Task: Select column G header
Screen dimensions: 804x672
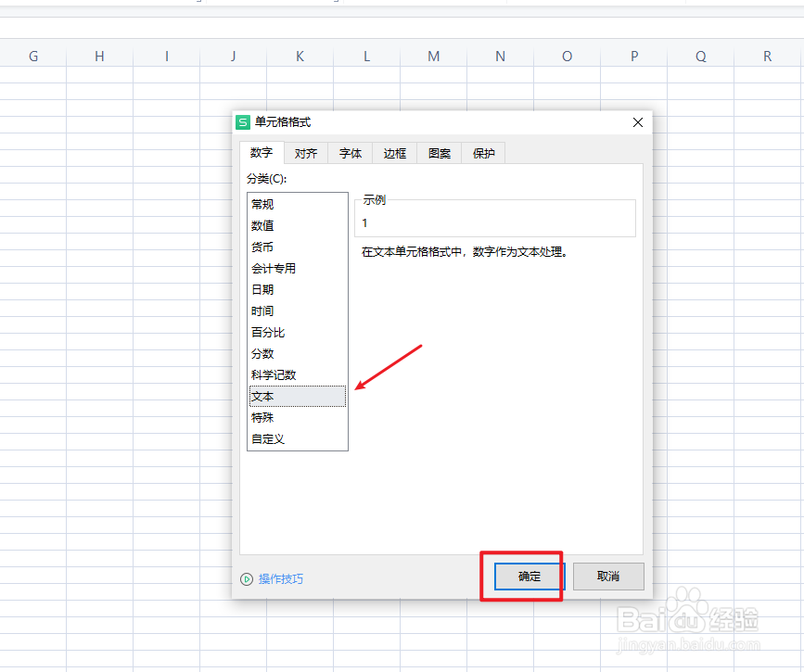Action: tap(33, 56)
